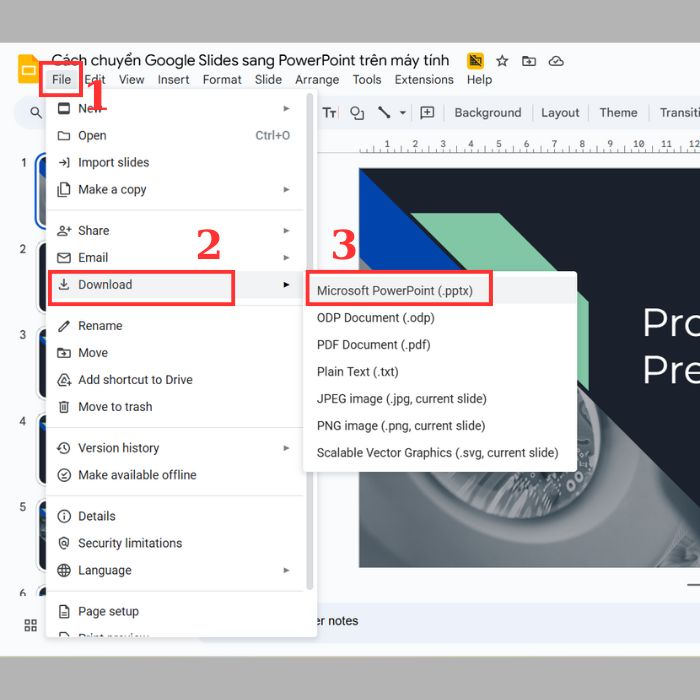Image resolution: width=700 pixels, height=700 pixels.
Task: Open the Insert menu
Action: point(173,79)
